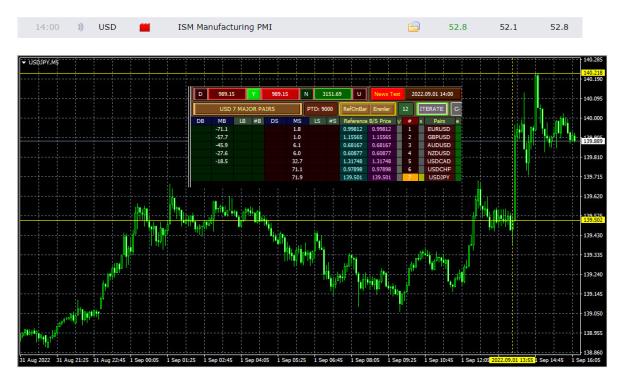Click the red high-impact folder icon
625x385 pixels.
point(145,28)
